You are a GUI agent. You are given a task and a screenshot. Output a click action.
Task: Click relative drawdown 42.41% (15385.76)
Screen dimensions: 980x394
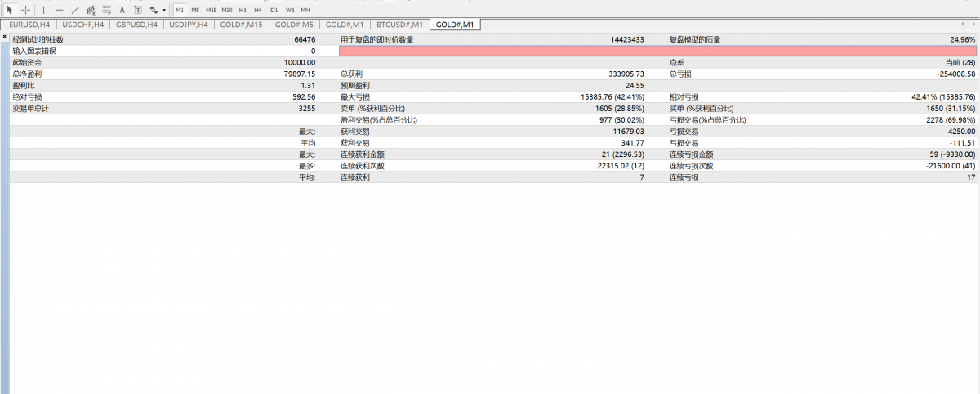point(944,96)
